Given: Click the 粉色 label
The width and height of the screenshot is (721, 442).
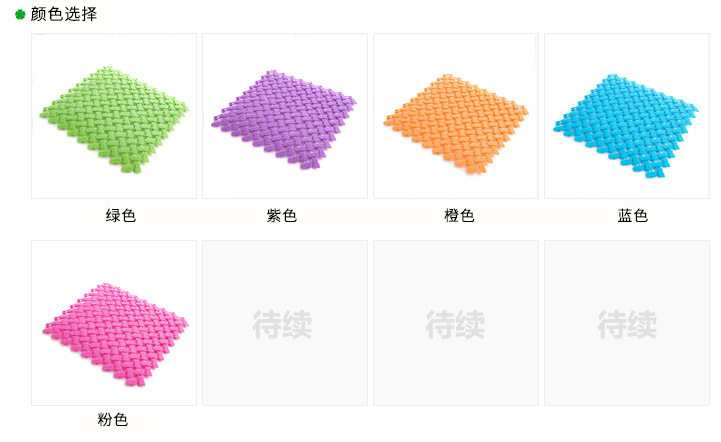Looking at the screenshot, I should [x=112, y=419].
